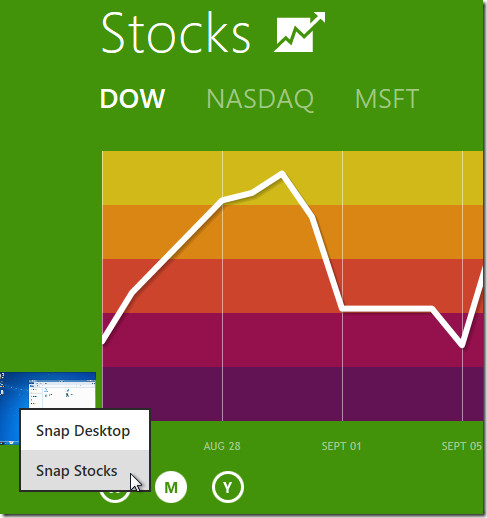
Task: Click the AUG 28 date label
Action: click(222, 446)
